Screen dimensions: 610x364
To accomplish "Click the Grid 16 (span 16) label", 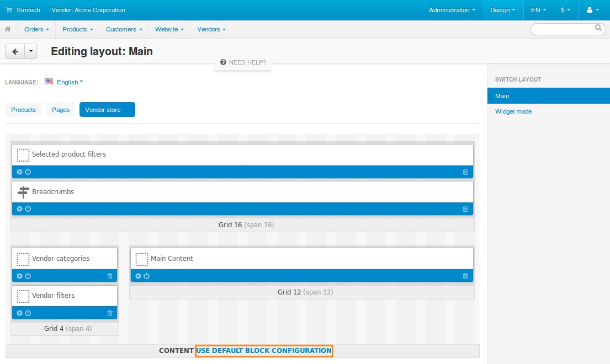I will (x=246, y=224).
